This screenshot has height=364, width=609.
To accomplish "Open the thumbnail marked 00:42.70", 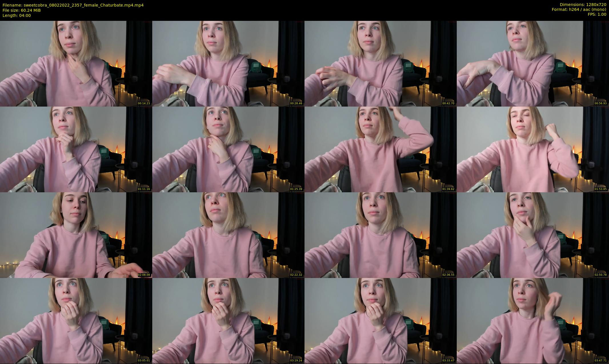I will (x=380, y=63).
